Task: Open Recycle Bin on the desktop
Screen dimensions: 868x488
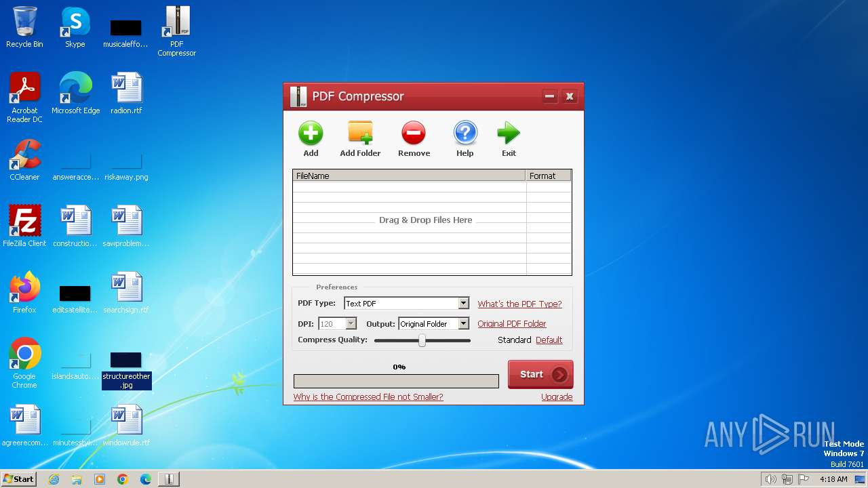Action: [x=24, y=27]
